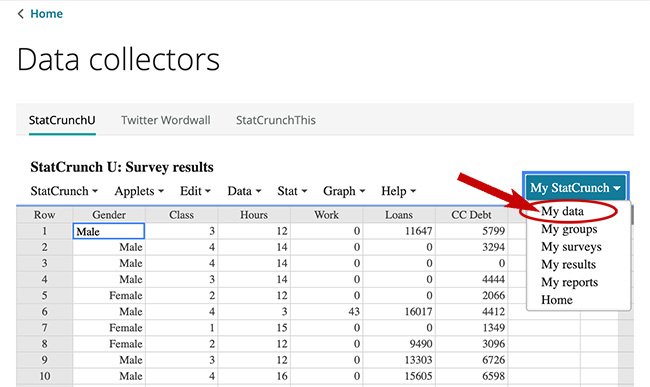Open the Stat menu
Screen dimensions: 650x387
tap(292, 191)
